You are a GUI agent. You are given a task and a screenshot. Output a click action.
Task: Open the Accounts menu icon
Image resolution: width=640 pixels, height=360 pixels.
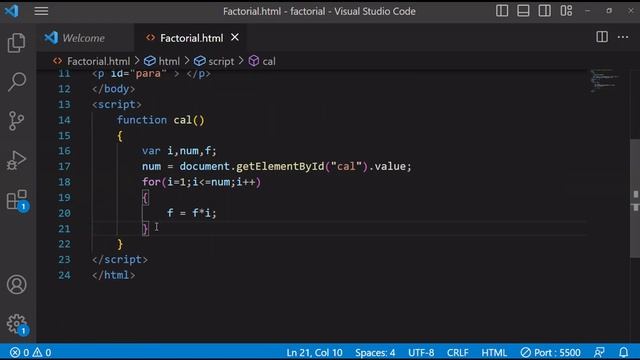coord(17,284)
